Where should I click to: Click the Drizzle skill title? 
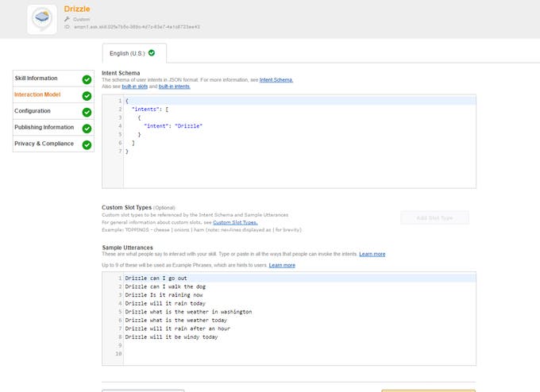77,9
